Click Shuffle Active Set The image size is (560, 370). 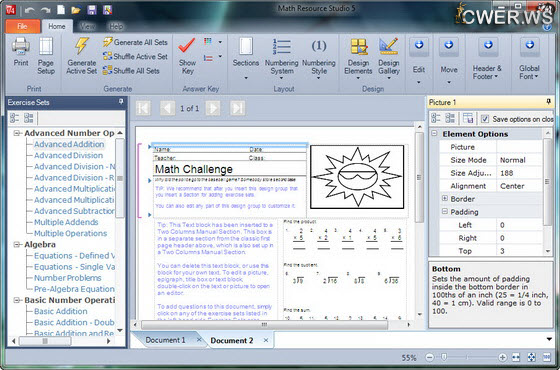(135, 56)
